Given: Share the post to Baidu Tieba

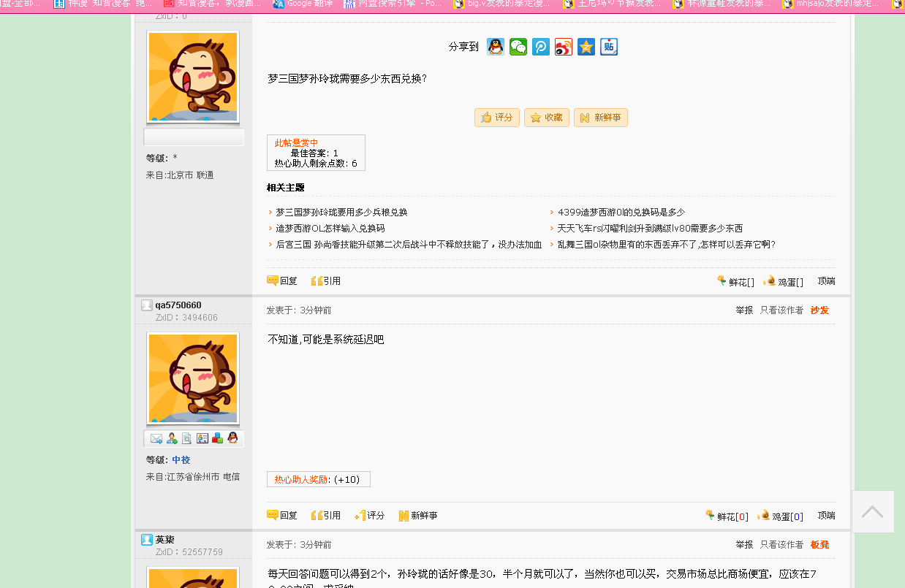Looking at the screenshot, I should [x=609, y=47].
